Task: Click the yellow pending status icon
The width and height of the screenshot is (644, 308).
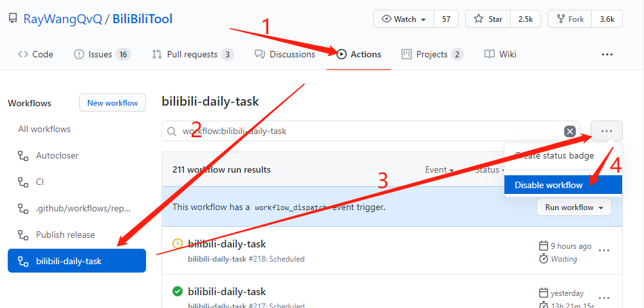Action: 178,244
